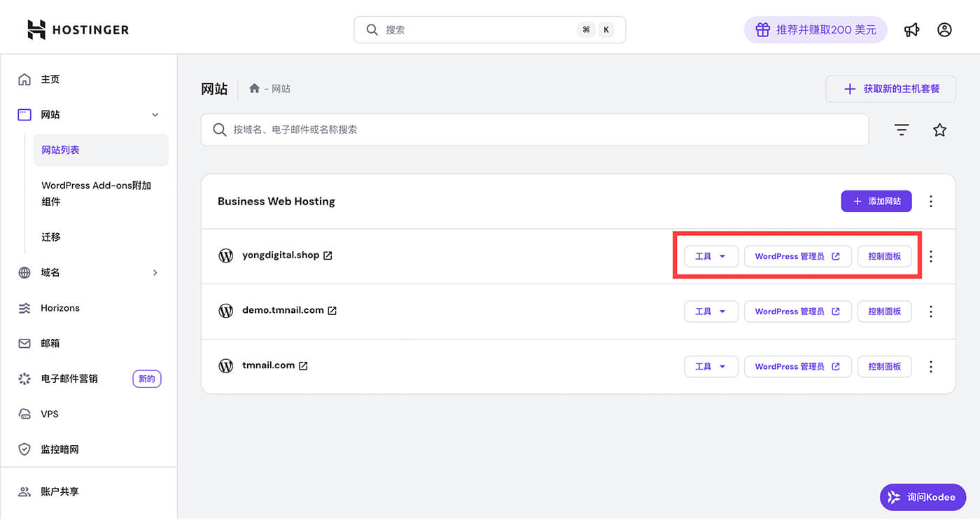980x525 pixels.
Task: Click external link icon beside yongdigital.shop
Action: [328, 255]
